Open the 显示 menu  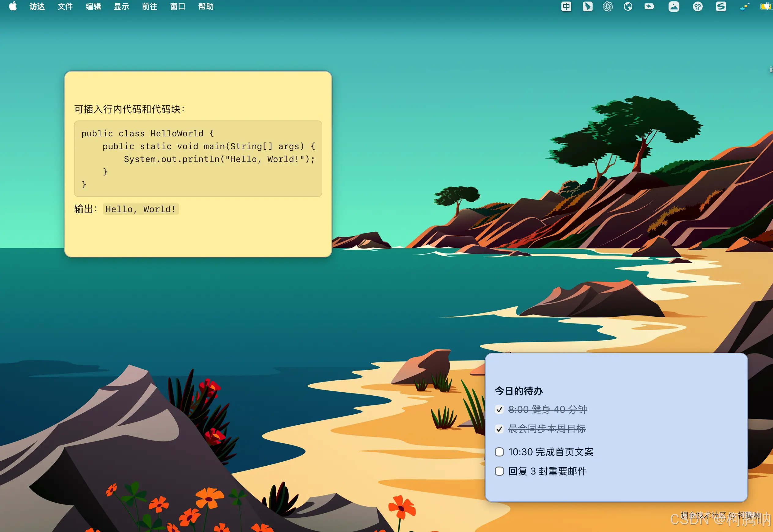point(121,6)
